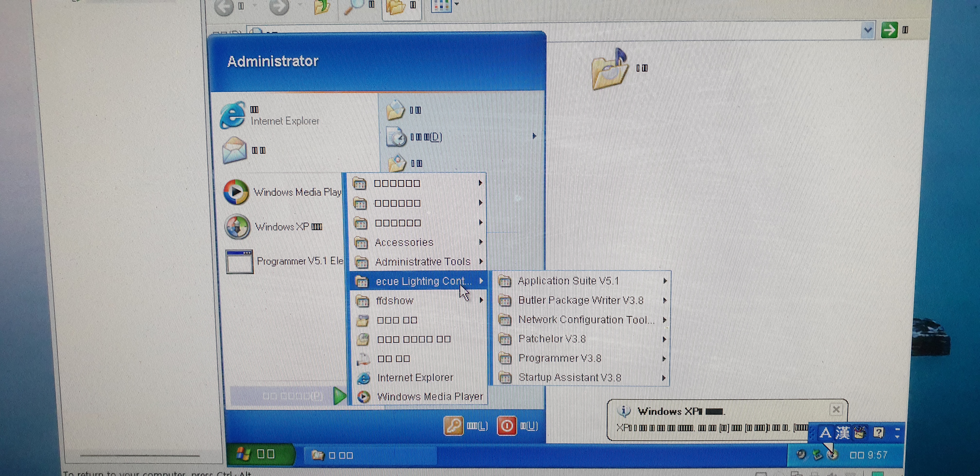The width and height of the screenshot is (980, 476).
Task: Click the Internet Explorer icon in start menu
Action: tap(232, 115)
